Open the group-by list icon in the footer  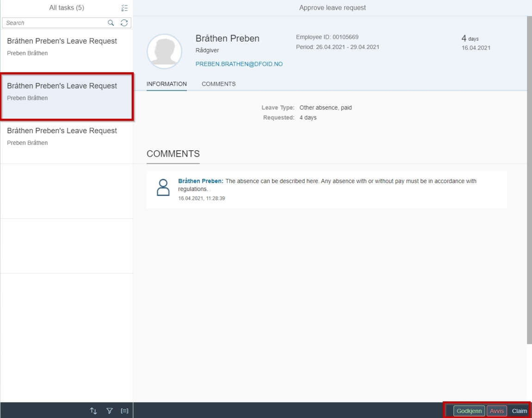pyautogui.click(x=124, y=411)
